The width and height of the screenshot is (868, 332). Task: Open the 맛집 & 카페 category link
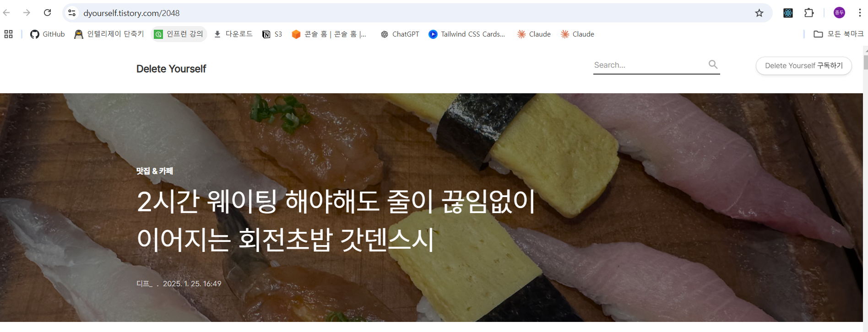pos(155,171)
